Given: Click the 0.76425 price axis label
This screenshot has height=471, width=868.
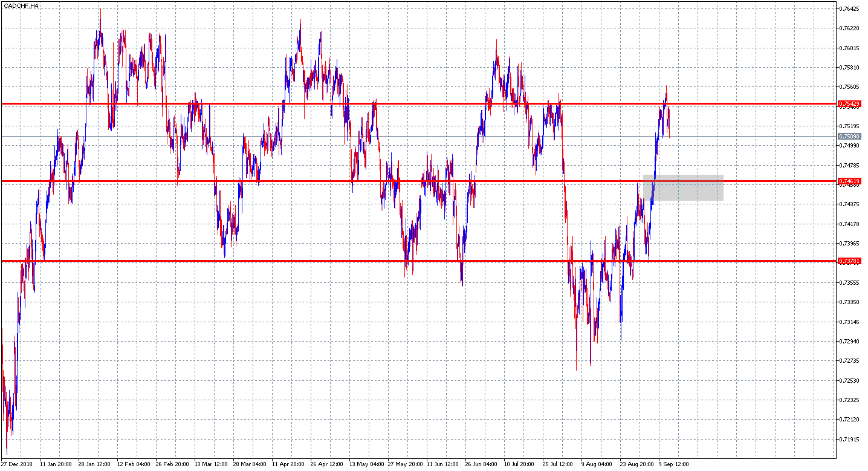Looking at the screenshot, I should click(850, 9).
